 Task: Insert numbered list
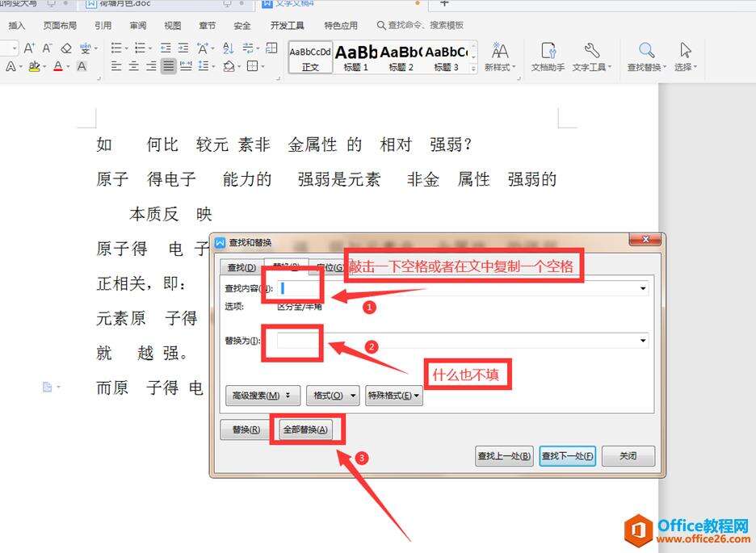[x=141, y=48]
